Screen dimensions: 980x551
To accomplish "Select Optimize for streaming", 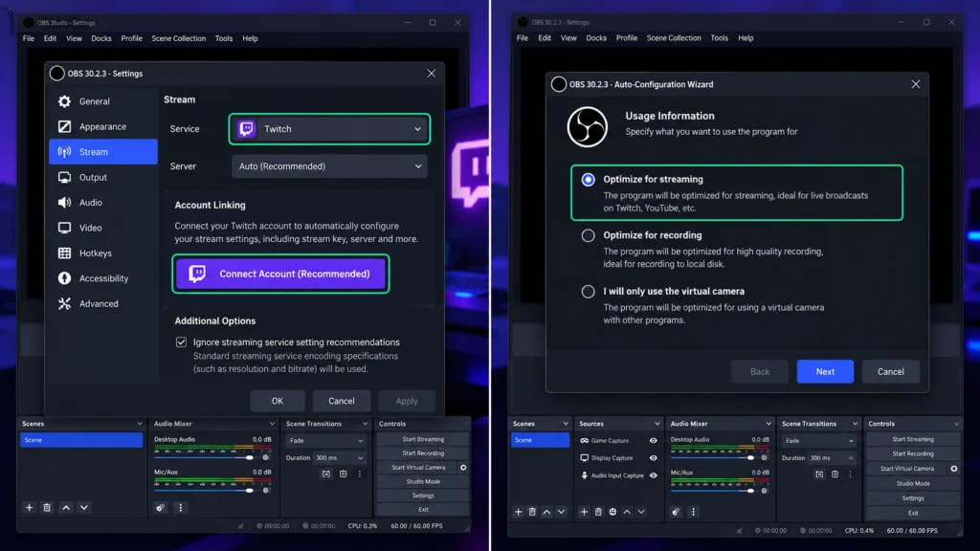I will 589,179.
